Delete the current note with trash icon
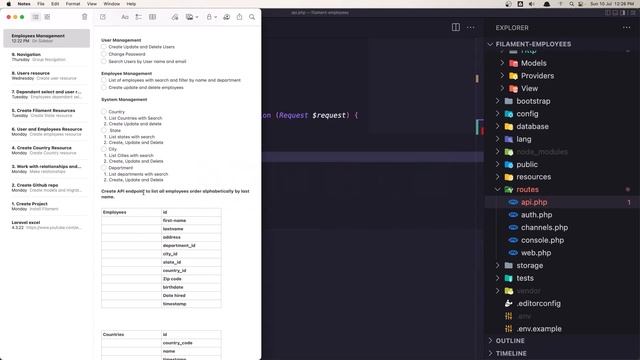This screenshot has width=640, height=360. coord(84,17)
